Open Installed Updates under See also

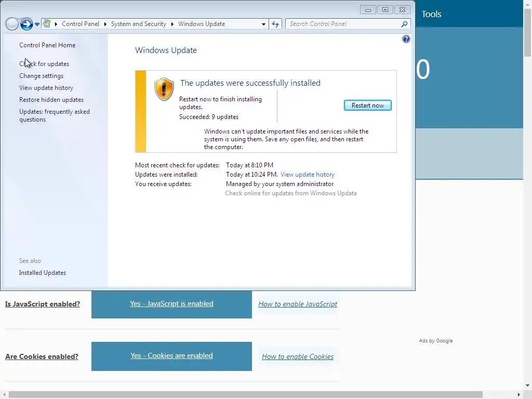(x=43, y=273)
